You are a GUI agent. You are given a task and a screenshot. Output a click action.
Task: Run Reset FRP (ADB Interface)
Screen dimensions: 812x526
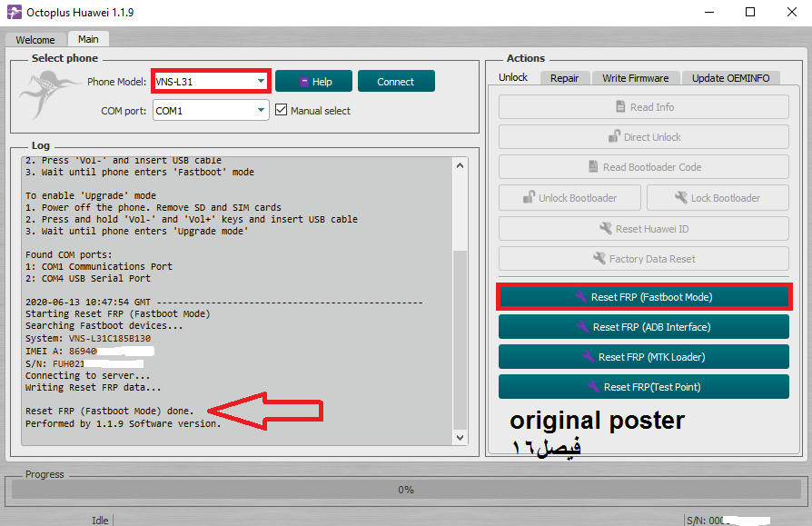pyautogui.click(x=644, y=327)
